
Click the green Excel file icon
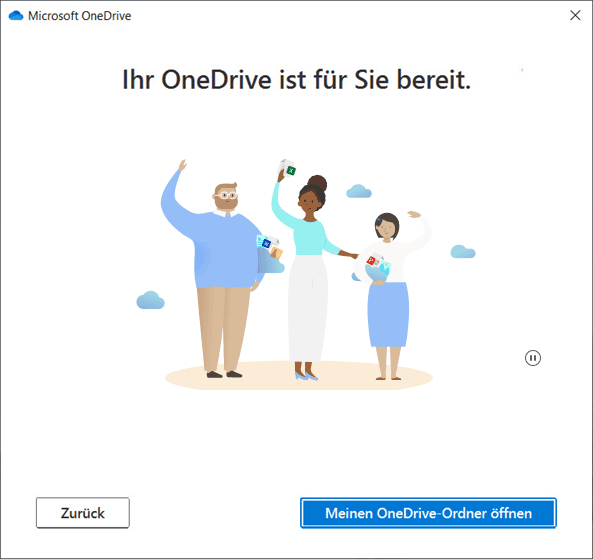(290, 170)
